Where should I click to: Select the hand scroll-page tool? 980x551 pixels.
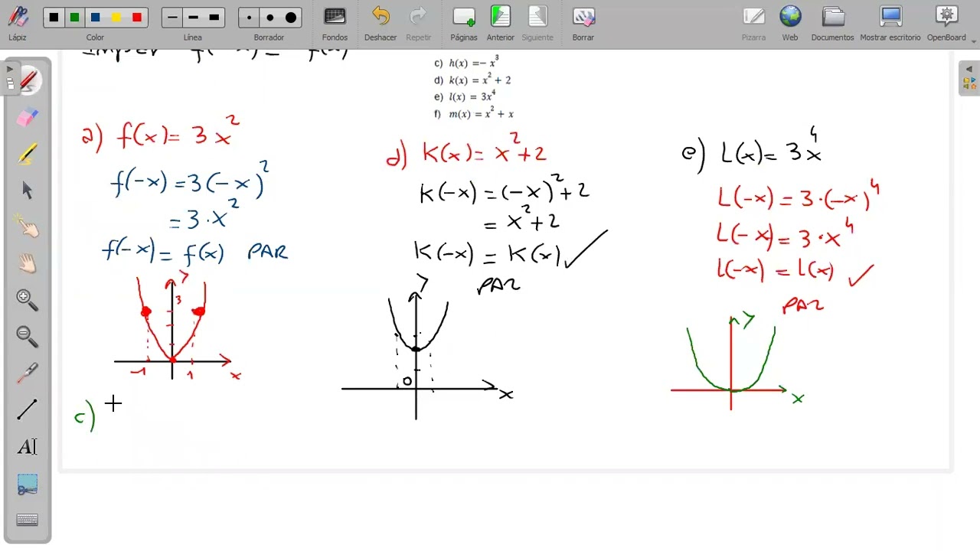tap(28, 263)
